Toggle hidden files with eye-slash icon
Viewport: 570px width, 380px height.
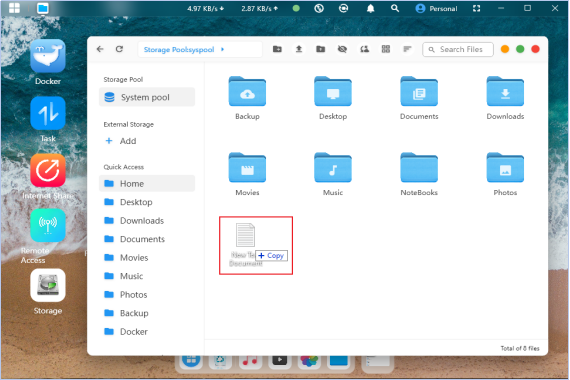(342, 49)
